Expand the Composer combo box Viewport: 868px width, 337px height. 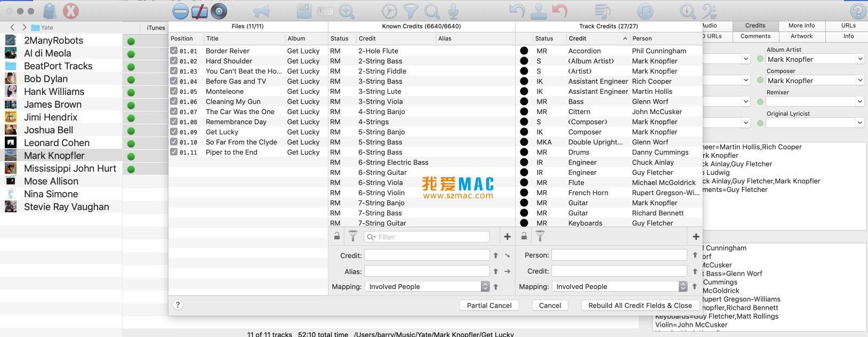tap(860, 81)
